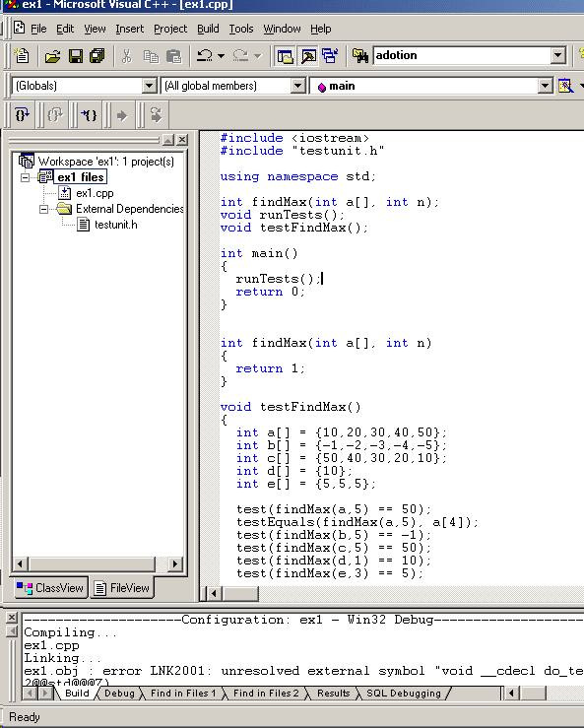584x728 pixels.
Task: Open the Undo history dropdown arrow
Action: click(x=221, y=56)
